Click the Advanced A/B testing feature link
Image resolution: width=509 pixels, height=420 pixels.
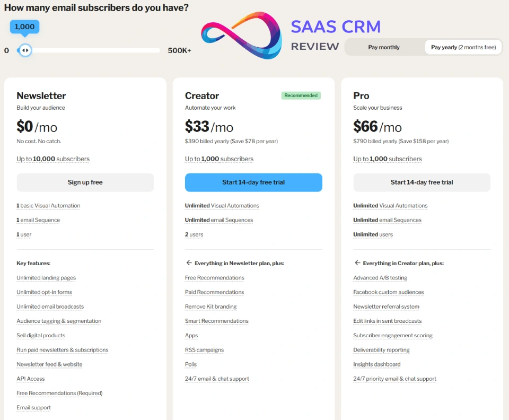pos(380,278)
